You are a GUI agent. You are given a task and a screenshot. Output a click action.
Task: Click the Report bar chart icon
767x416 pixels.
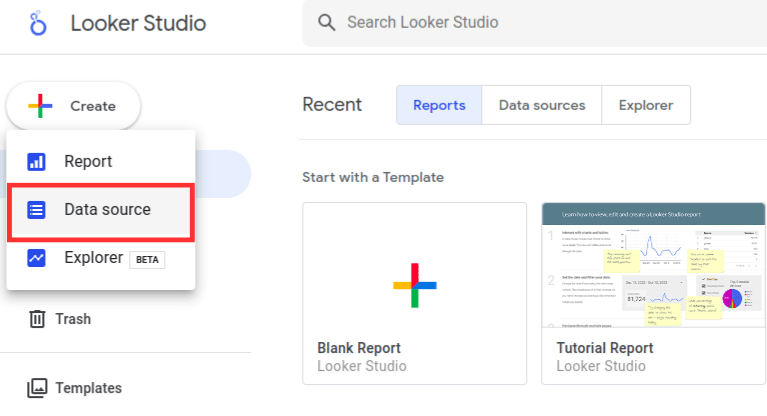(36, 161)
